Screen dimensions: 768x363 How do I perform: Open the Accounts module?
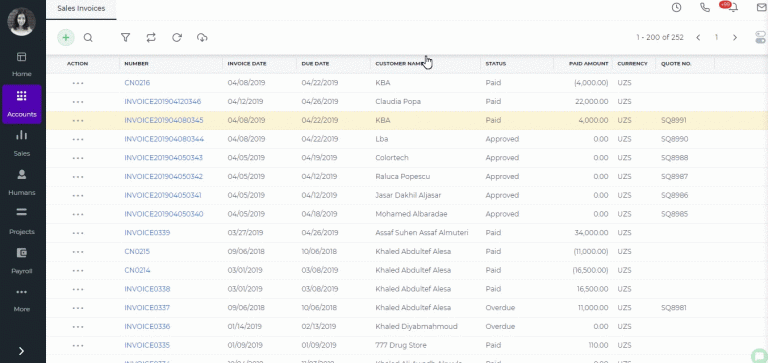pyautogui.click(x=22, y=104)
